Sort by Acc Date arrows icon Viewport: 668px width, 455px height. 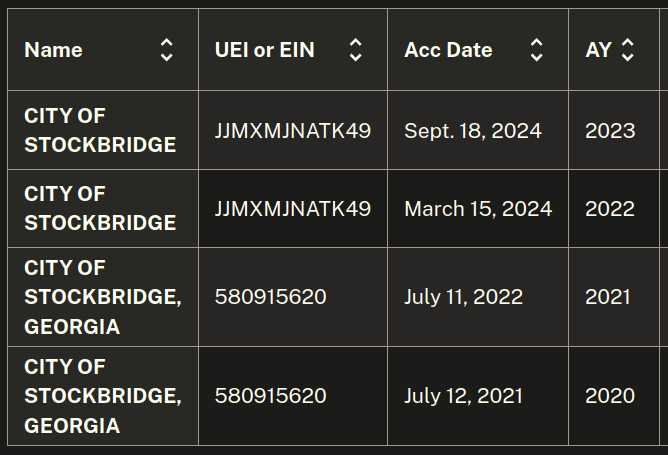tap(536, 50)
